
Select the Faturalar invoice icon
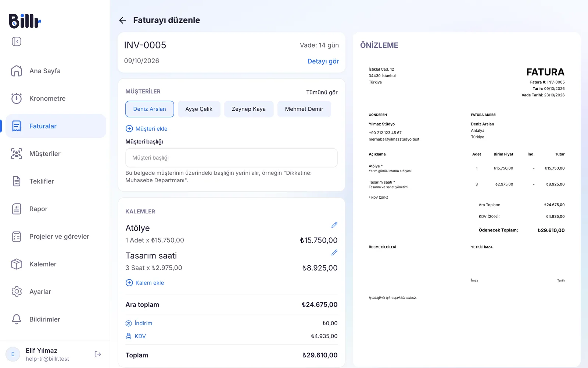click(x=17, y=126)
